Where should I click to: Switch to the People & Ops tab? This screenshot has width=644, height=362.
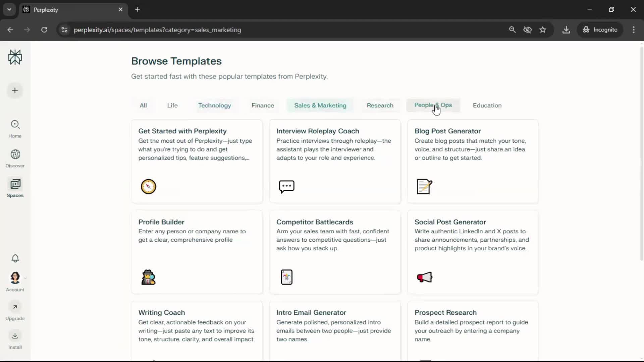(x=433, y=105)
